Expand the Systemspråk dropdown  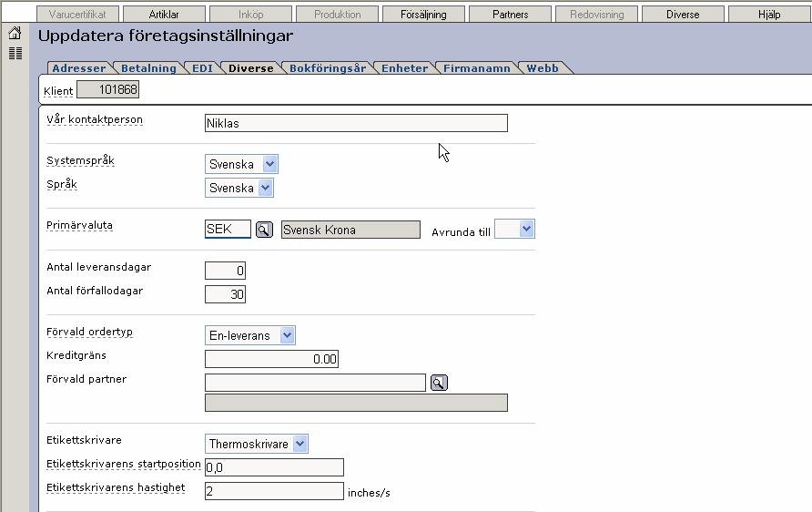(x=241, y=164)
